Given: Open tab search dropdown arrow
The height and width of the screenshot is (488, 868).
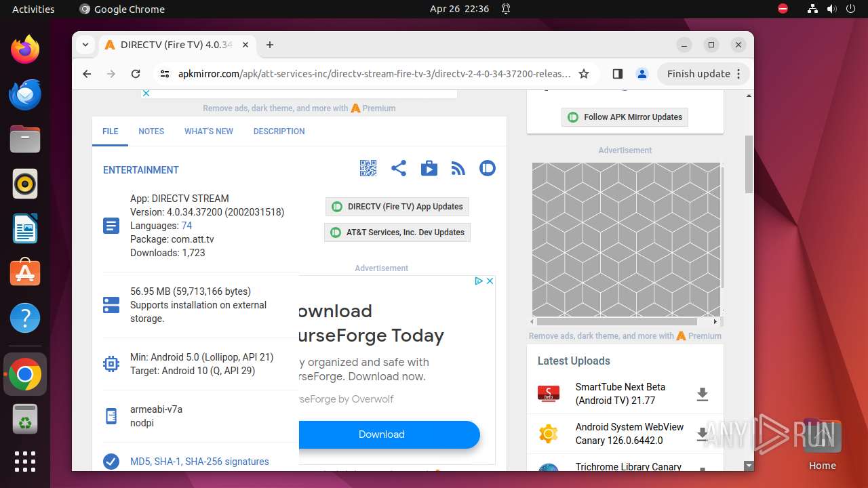Looking at the screenshot, I should (85, 45).
